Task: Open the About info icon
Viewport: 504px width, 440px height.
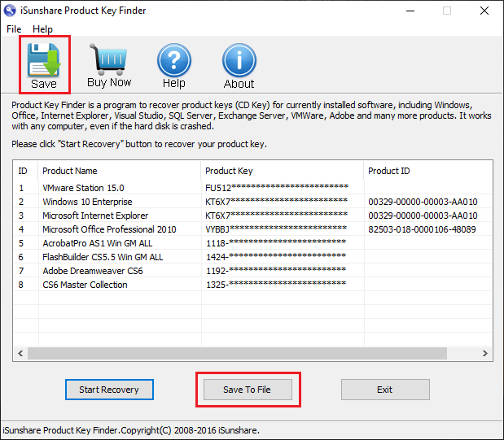Action: coord(239,60)
